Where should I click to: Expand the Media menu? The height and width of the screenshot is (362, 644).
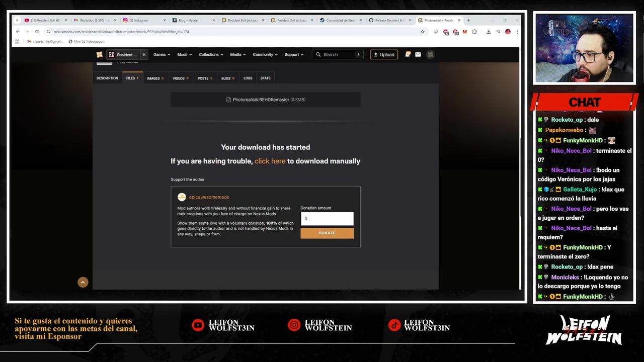237,54
